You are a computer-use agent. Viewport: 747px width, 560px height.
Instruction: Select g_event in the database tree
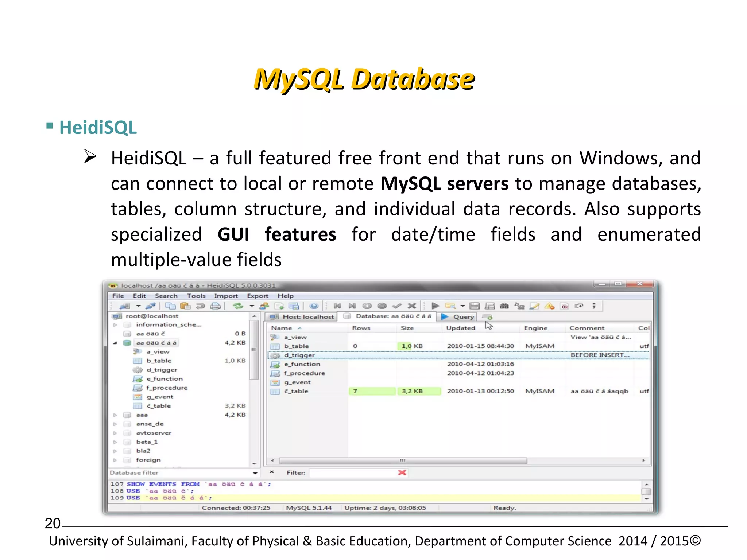tap(160, 397)
